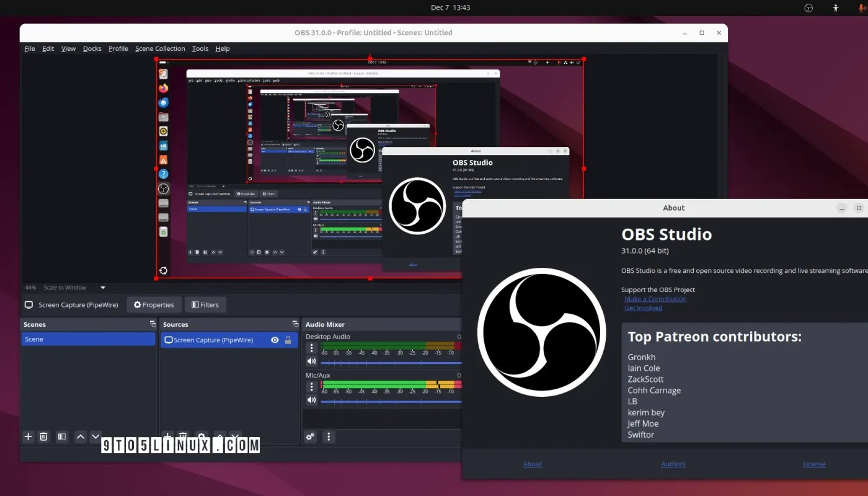868x496 pixels.
Task: Open source transform gear in Sources toolbar
Action: click(201, 436)
